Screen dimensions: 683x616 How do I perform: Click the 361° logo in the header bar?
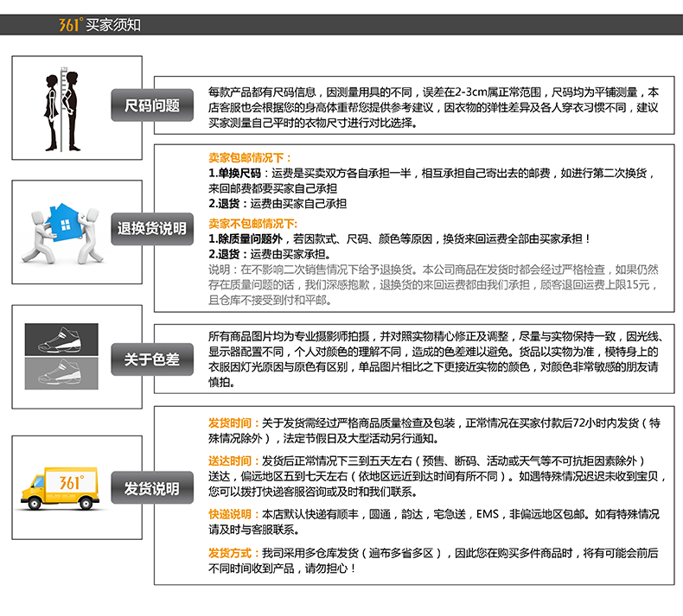click(71, 24)
